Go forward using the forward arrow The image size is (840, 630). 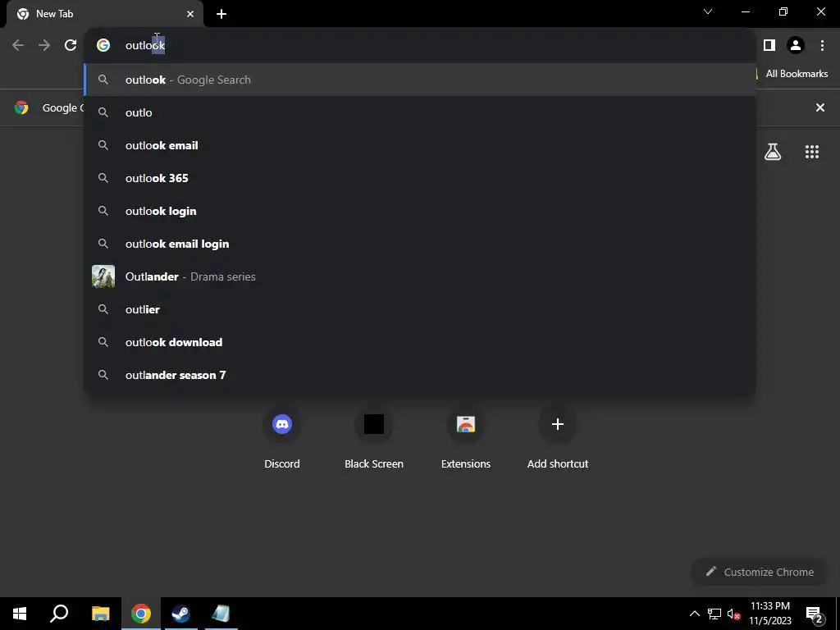tap(44, 45)
